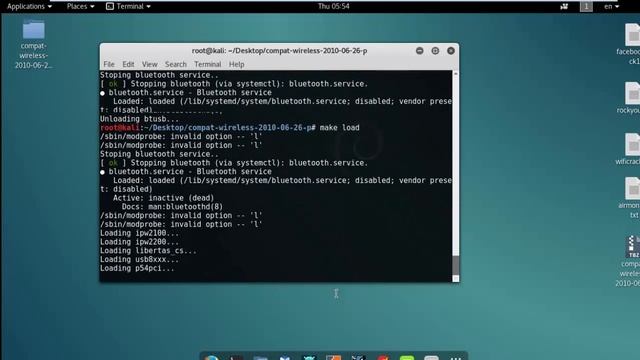The width and height of the screenshot is (640, 360).
Task: Click the 'Loading ipw2100...' line
Action: (139, 233)
